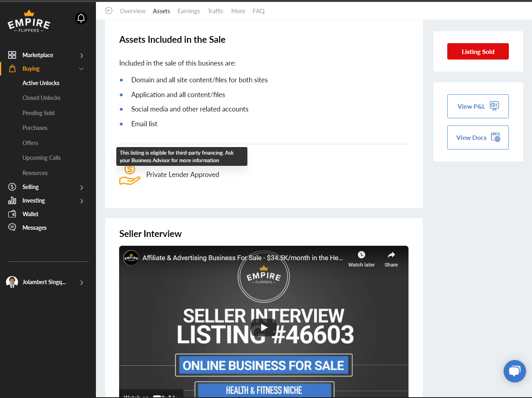Open the Purchases page
Viewport: 532px width, 398px height.
[x=35, y=128]
